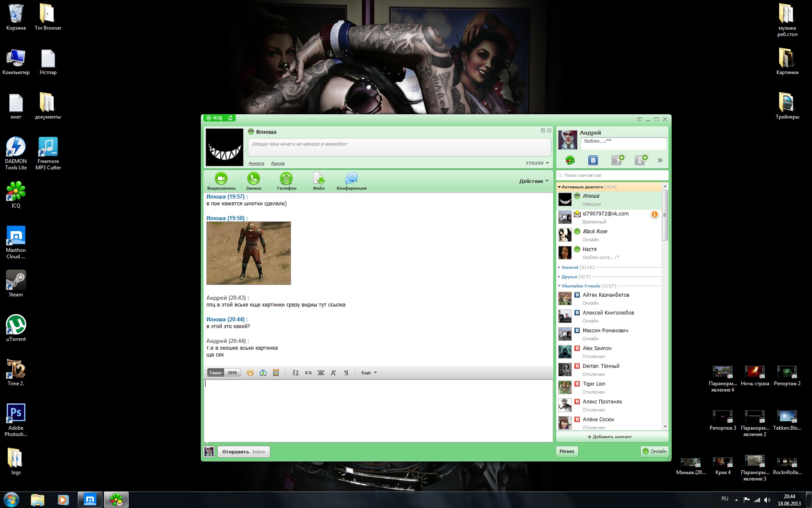Start a Конференция group chat
This screenshot has height=508, width=812.
click(x=351, y=181)
